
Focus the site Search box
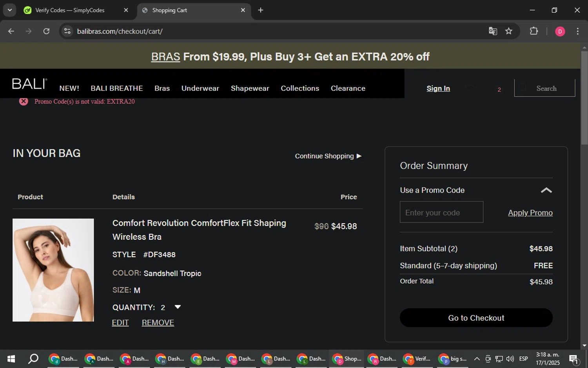click(545, 88)
